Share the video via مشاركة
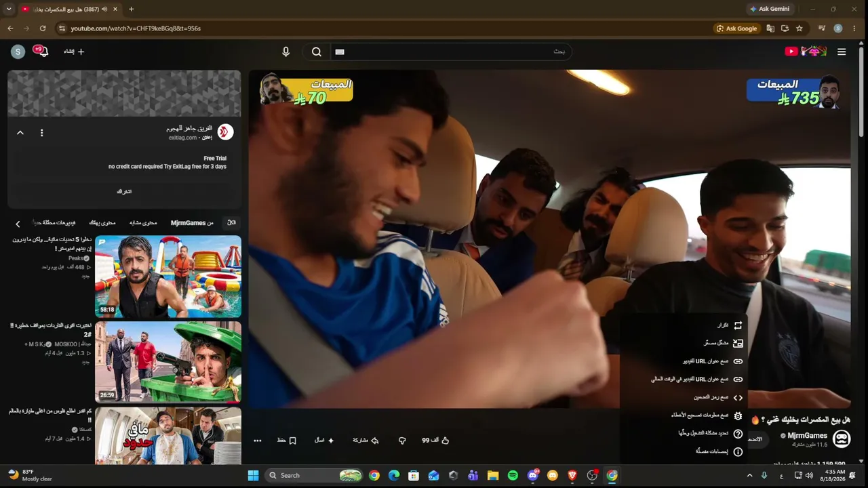The height and width of the screenshot is (488, 868). pos(366,441)
